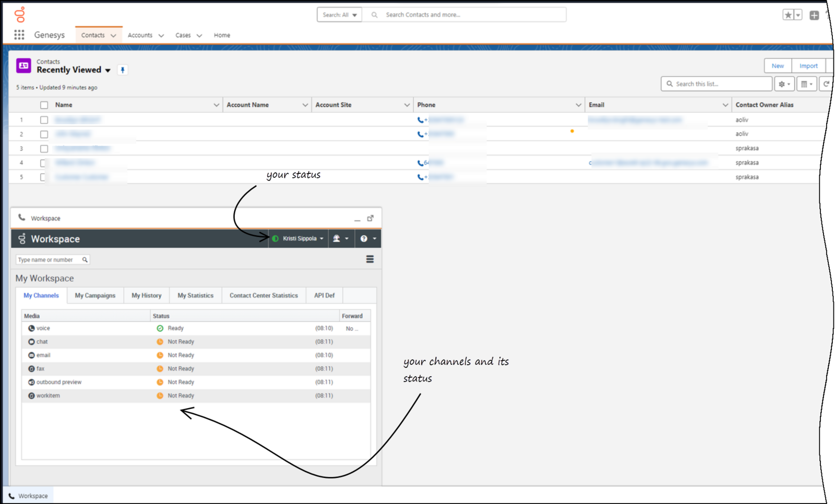Screen dimensions: 835x504
Task: Pop out the Workspace panel
Action: click(x=371, y=218)
